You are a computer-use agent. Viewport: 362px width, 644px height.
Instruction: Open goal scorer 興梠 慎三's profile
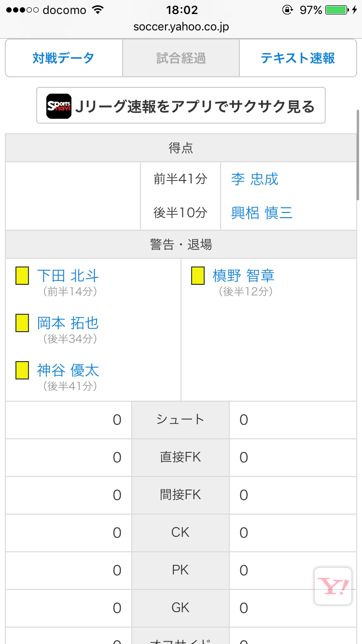point(262,213)
